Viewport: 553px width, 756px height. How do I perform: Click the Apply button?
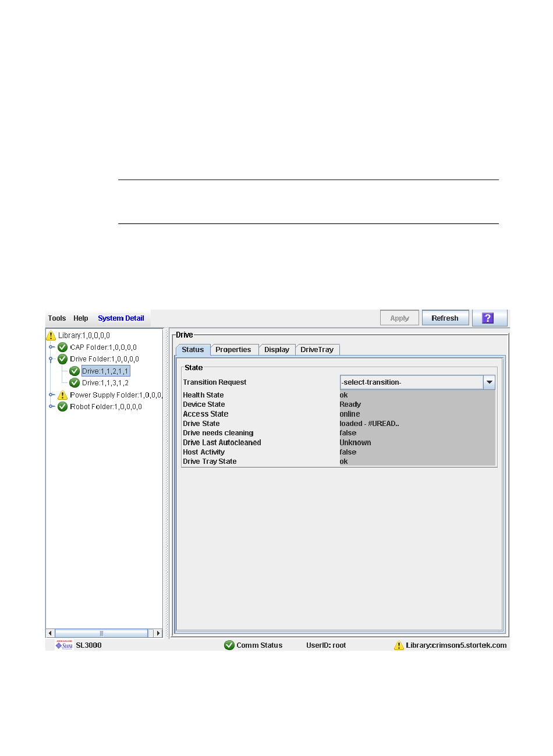click(399, 318)
